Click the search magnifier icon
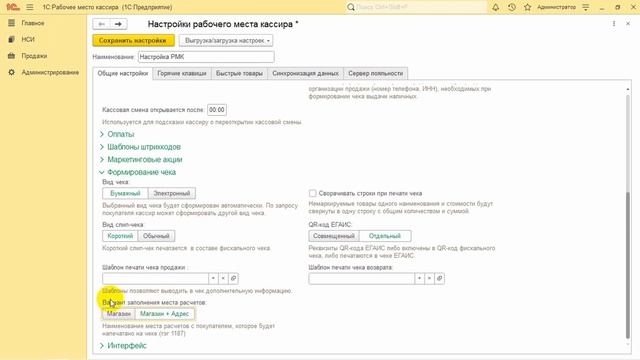Viewport: 640px width, 360px height. (x=351, y=7)
